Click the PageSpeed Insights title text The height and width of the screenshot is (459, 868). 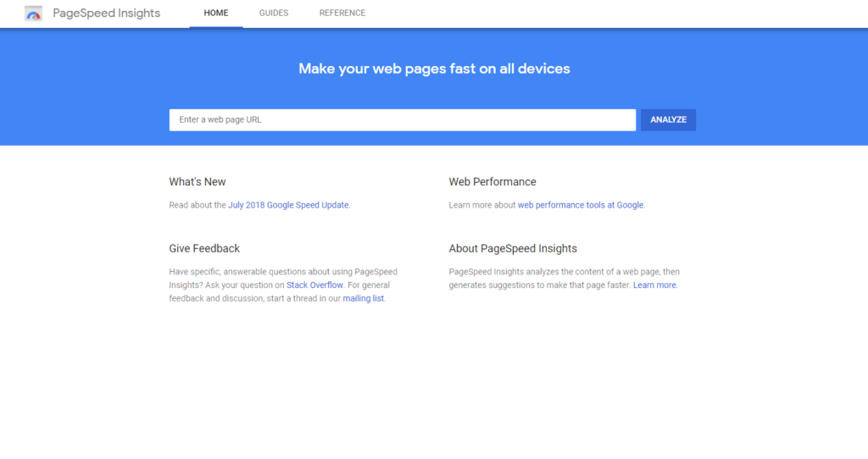106,14
